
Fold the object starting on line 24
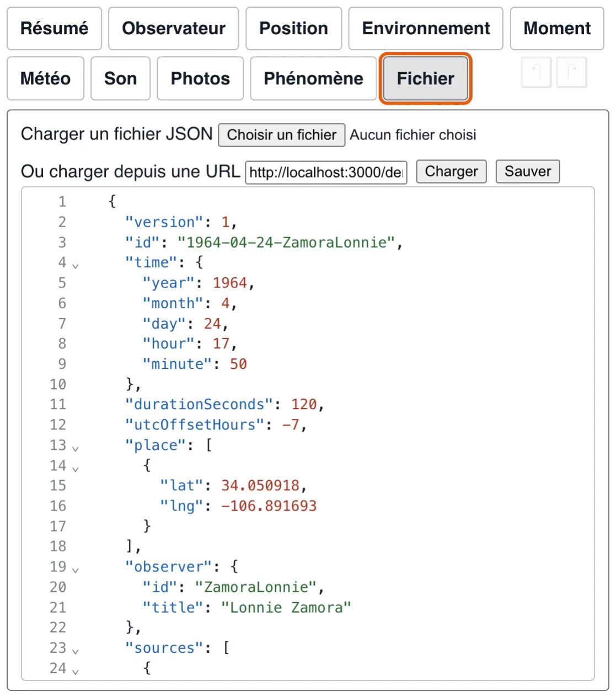[76, 671]
